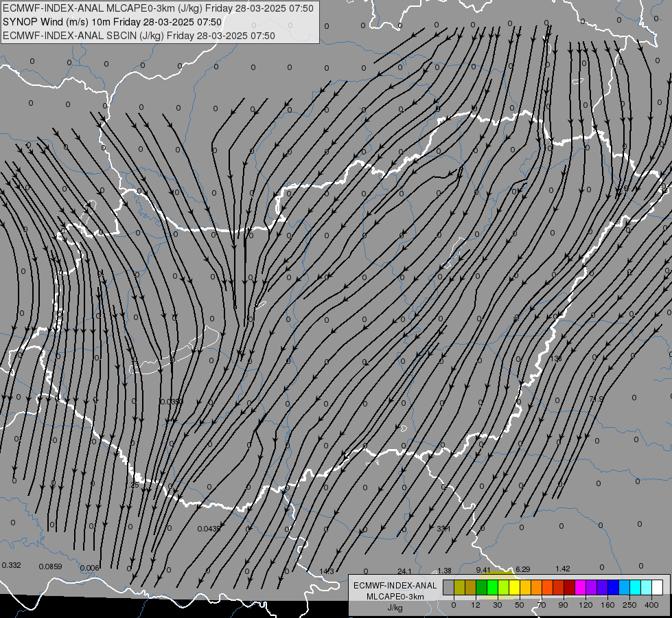Click the MLCAPE0-3km title line in header
The image size is (672, 618).
[158, 8]
